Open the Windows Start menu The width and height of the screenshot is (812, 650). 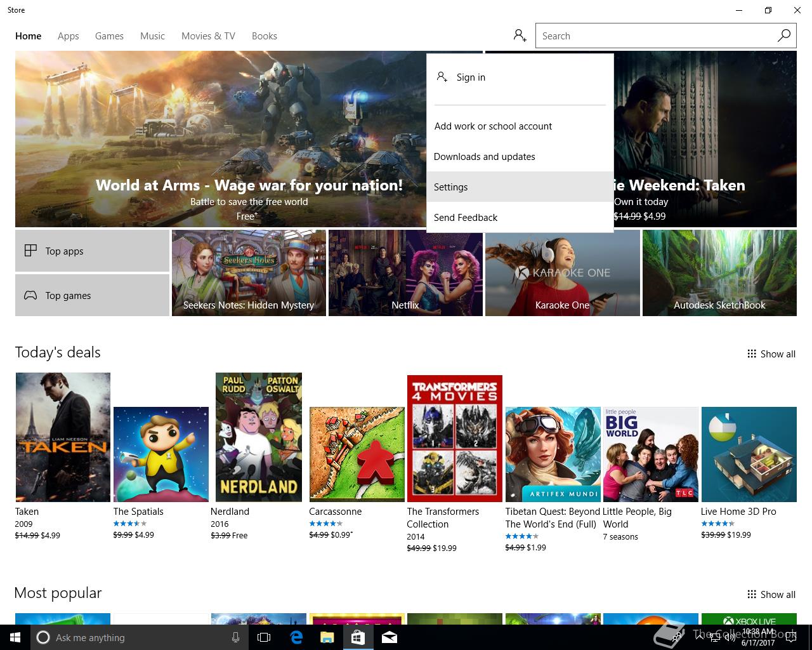click(x=15, y=637)
